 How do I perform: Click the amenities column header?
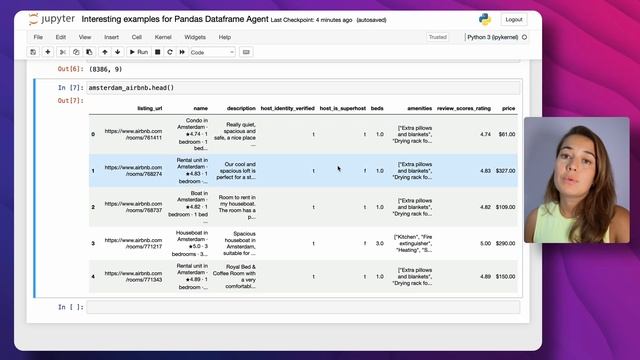click(420, 108)
